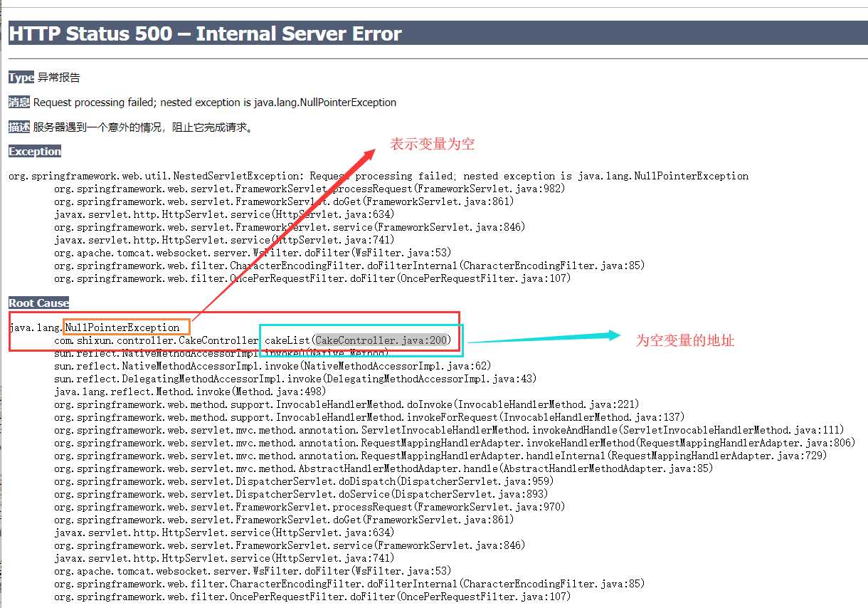
Task: Click FrameworkServlet.java:861 line in Exception section
Action: pos(284,201)
